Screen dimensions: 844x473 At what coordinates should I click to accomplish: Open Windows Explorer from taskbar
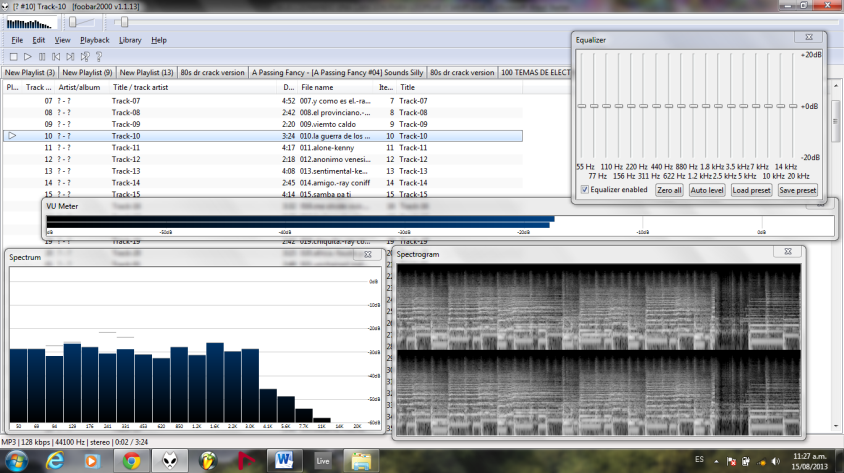(x=361, y=461)
